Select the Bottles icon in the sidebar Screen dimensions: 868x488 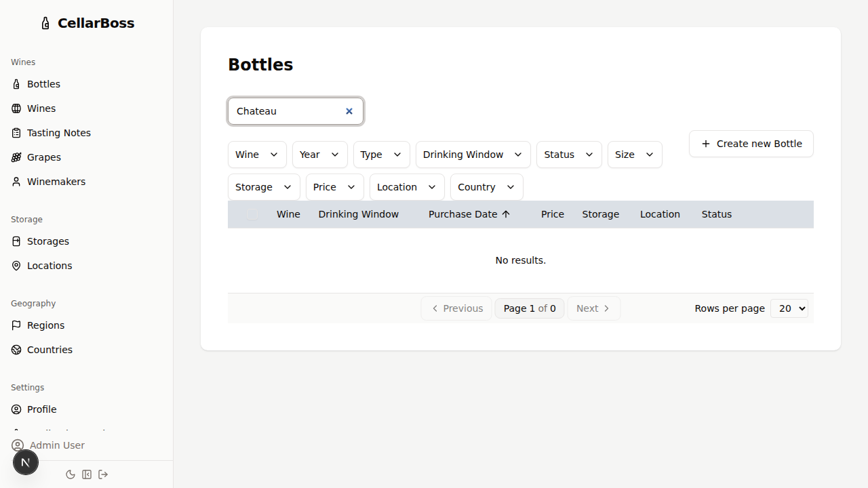(16, 84)
